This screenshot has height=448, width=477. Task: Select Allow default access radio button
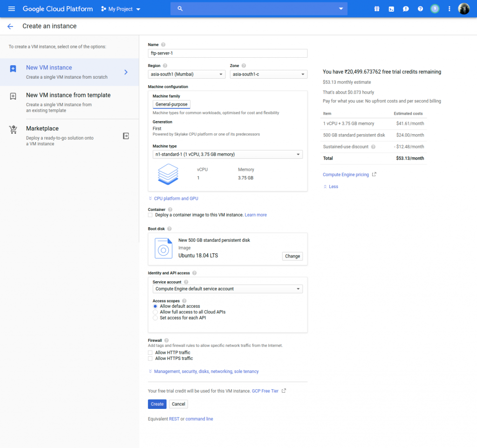[x=156, y=306]
